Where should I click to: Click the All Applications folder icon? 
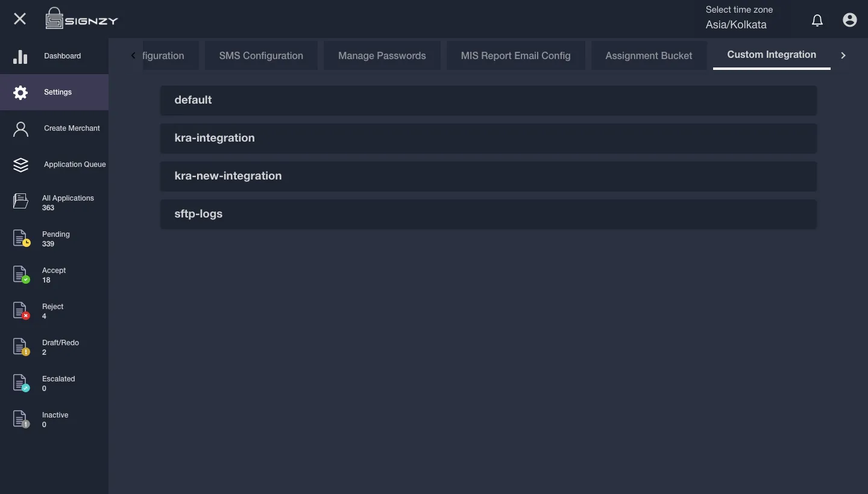[20, 201]
